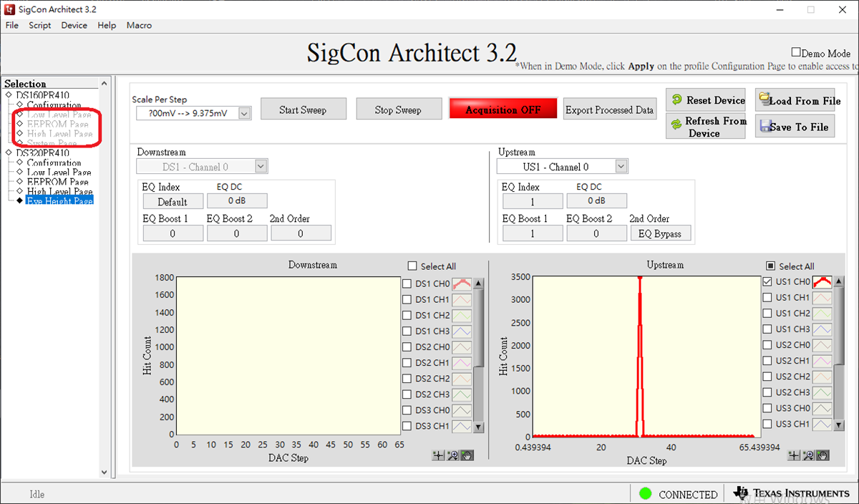Check the DS3 CH1 channel checkbox
The height and width of the screenshot is (504, 859).
pos(407,425)
